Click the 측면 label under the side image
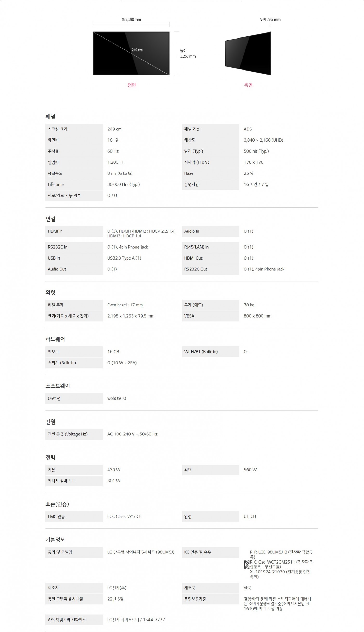 [x=248, y=85]
